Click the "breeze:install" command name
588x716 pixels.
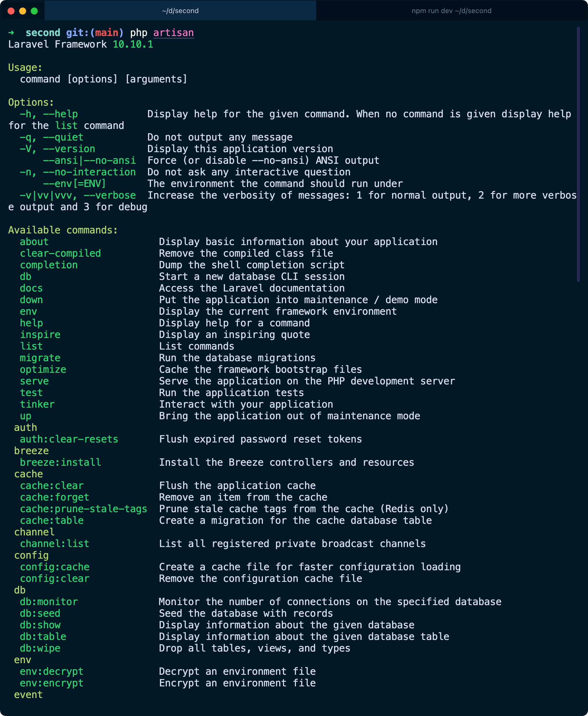tap(60, 462)
